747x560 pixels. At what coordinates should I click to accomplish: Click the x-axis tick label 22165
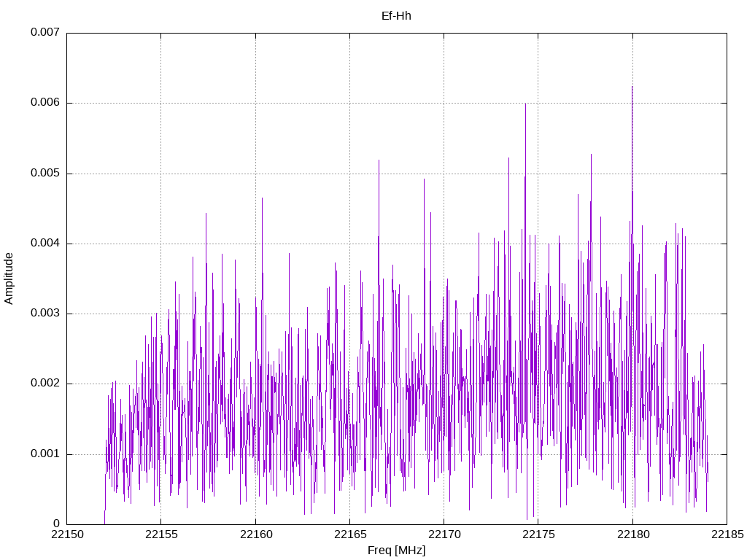[350, 534]
